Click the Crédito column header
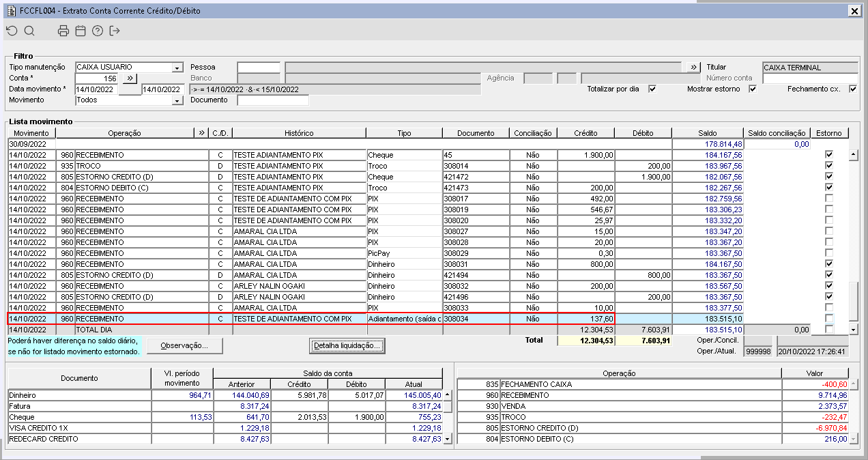Screen dimensions: 868x460 pyautogui.click(x=585, y=133)
